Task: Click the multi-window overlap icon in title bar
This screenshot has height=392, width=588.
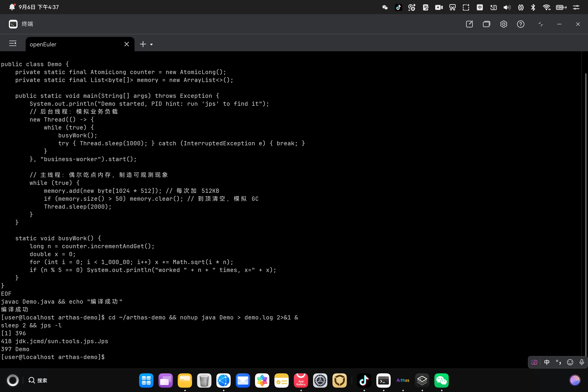Action: (x=486, y=24)
